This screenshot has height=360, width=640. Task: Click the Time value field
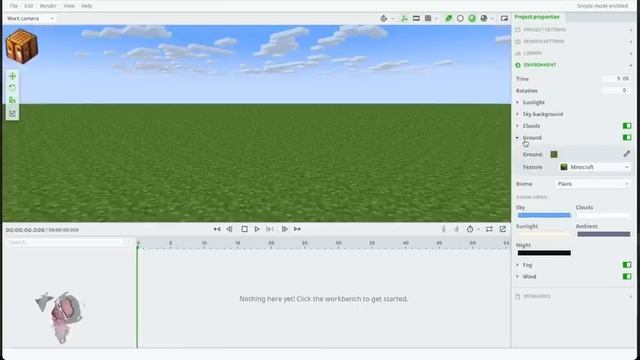(x=616, y=79)
